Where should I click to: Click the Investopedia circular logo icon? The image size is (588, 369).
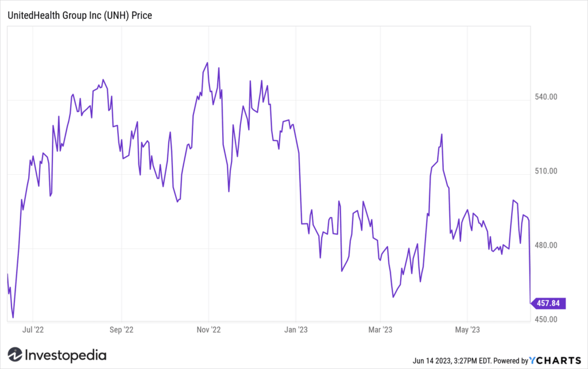click(15, 355)
